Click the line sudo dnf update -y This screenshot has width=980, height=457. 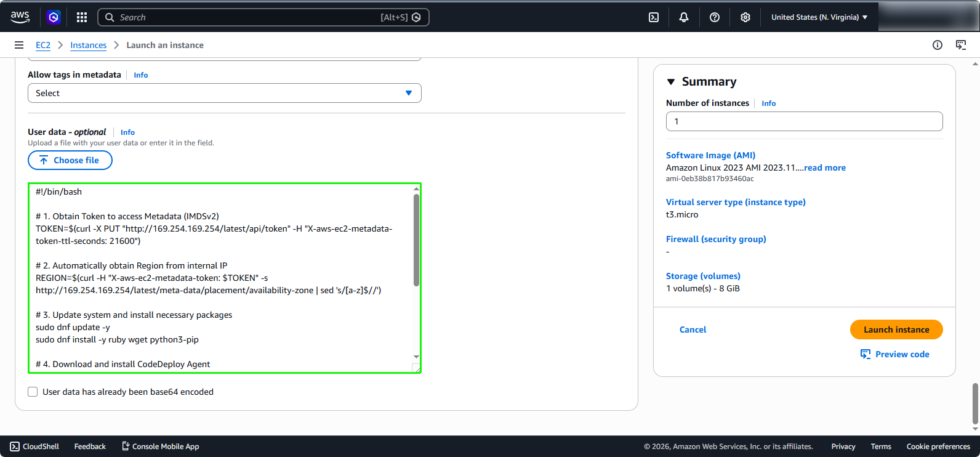(73, 327)
